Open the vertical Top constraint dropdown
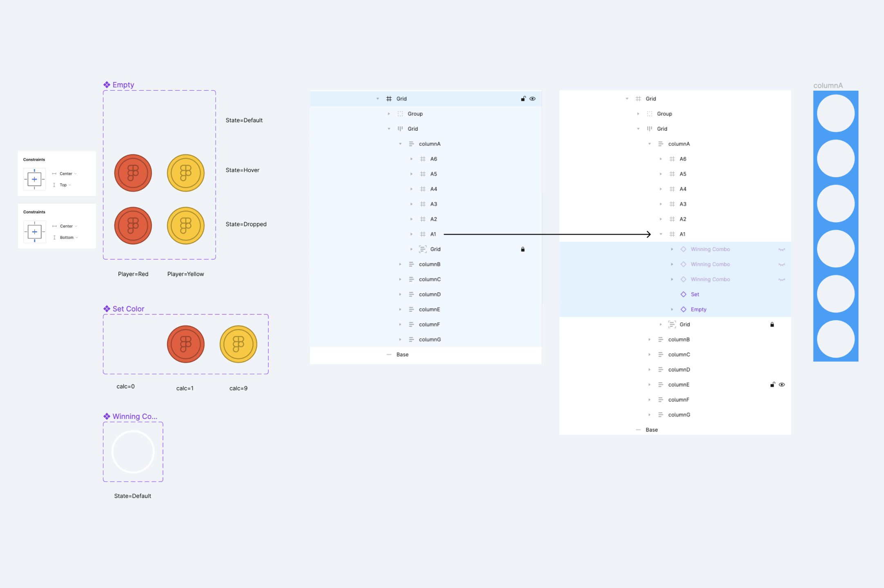This screenshot has width=884, height=588. click(65, 185)
